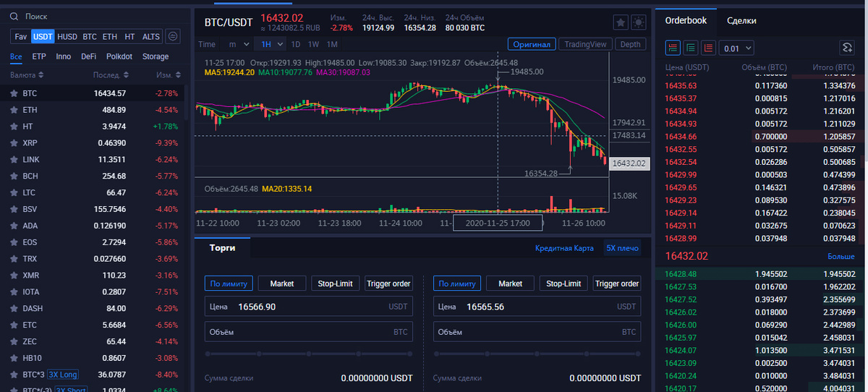
Task: Switch chart to TradingView
Action: pos(585,44)
